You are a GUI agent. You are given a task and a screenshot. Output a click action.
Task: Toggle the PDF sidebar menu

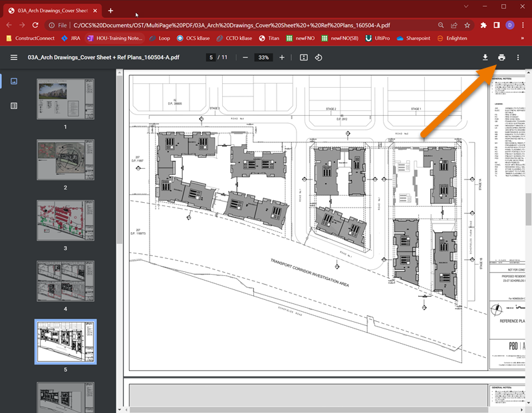pyautogui.click(x=14, y=57)
